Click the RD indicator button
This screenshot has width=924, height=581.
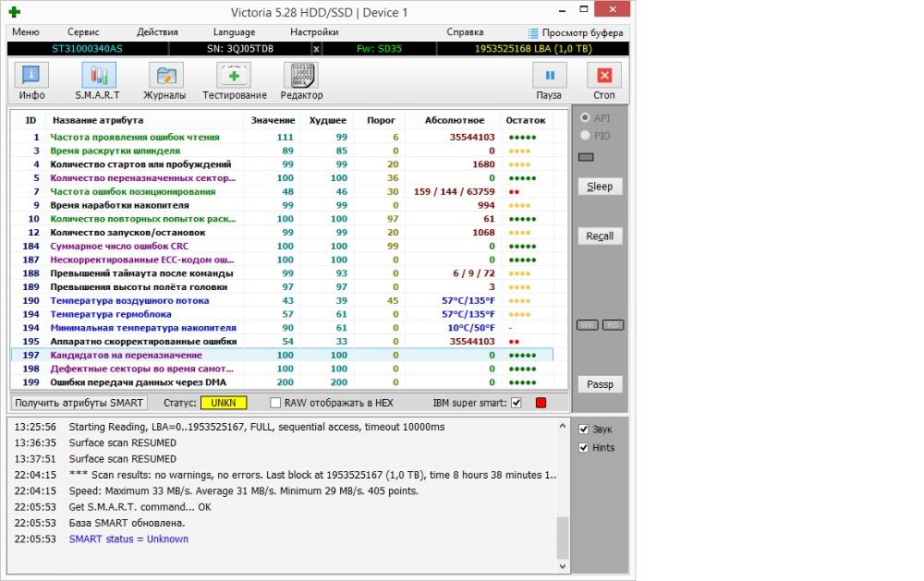[613, 325]
